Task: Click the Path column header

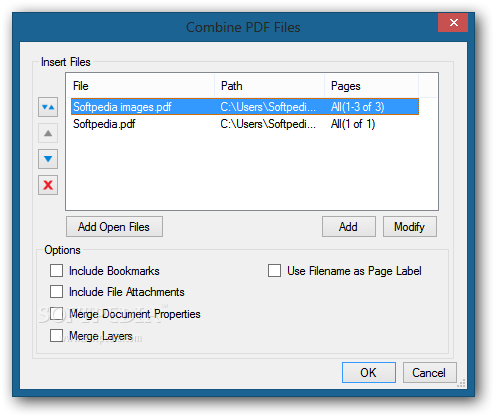Action: coord(270,86)
